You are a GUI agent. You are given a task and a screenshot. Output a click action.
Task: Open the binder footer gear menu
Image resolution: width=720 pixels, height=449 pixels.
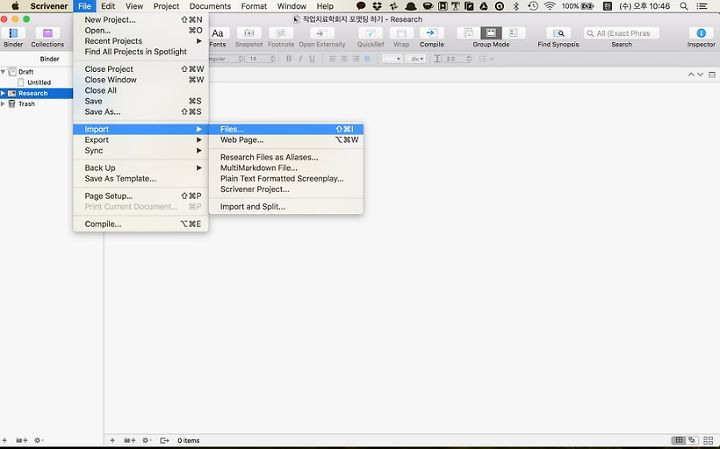click(39, 440)
